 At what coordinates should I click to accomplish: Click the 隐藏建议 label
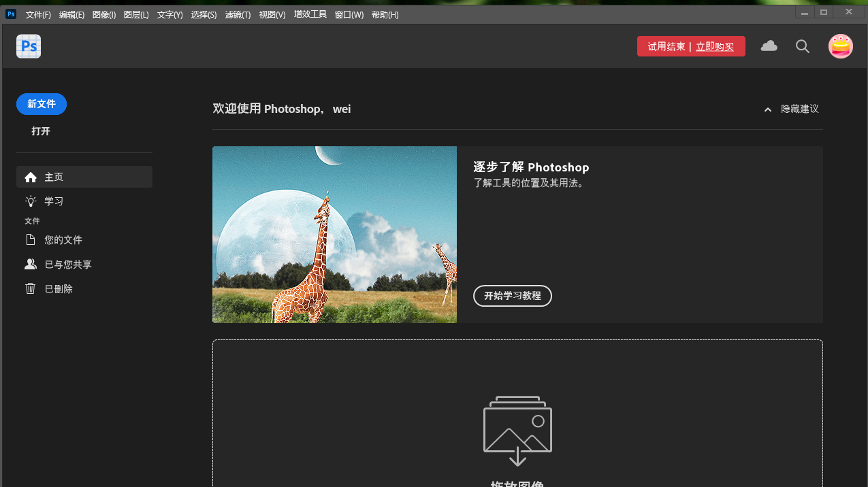tap(800, 110)
